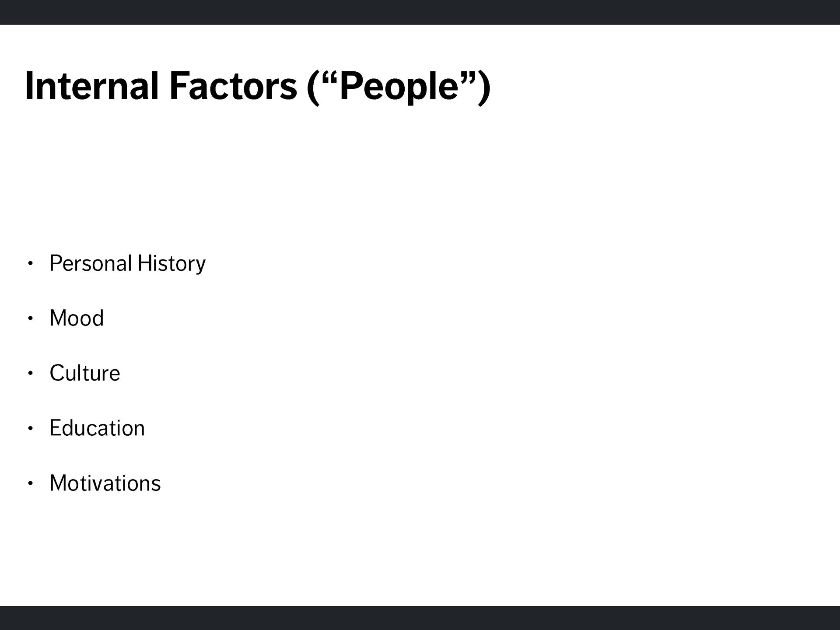Click the bullet dot before Personal History
Screen dimensions: 840x630
pos(30,263)
